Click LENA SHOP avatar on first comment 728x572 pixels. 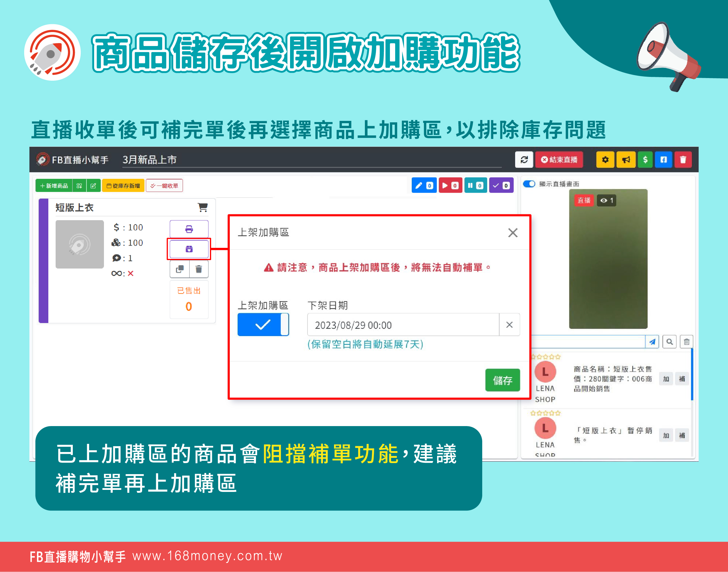pos(545,372)
